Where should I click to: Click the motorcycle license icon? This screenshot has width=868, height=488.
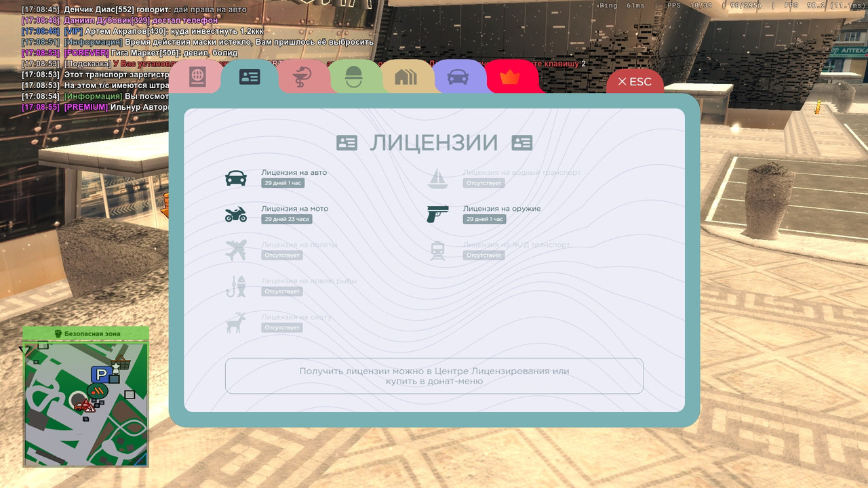click(x=236, y=214)
